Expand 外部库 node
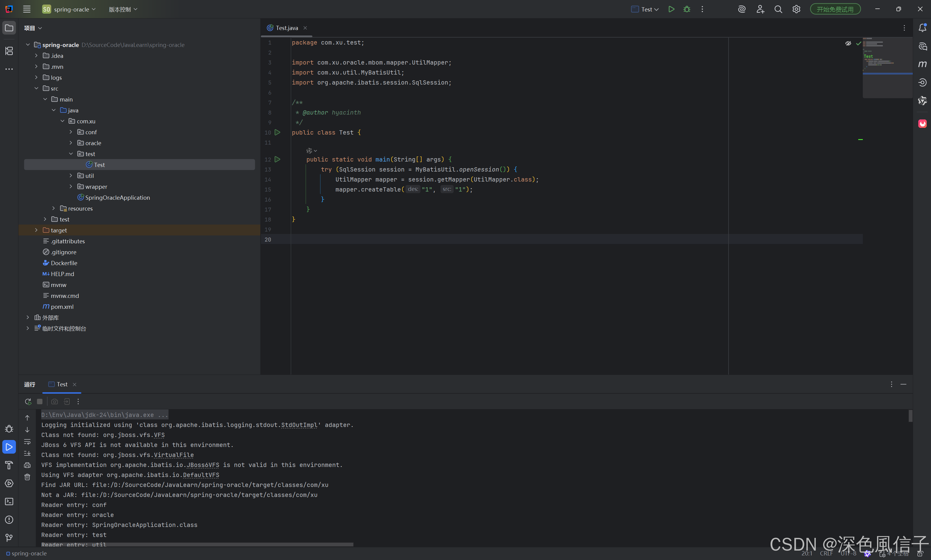The width and height of the screenshot is (931, 560). tap(28, 317)
